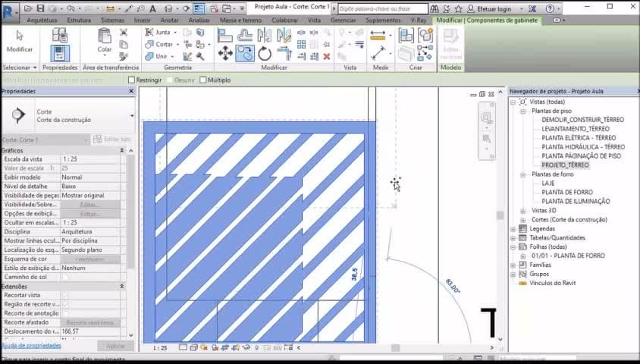Expand the Vistas 3D tree node
The height and width of the screenshot is (364, 640).
(522, 211)
